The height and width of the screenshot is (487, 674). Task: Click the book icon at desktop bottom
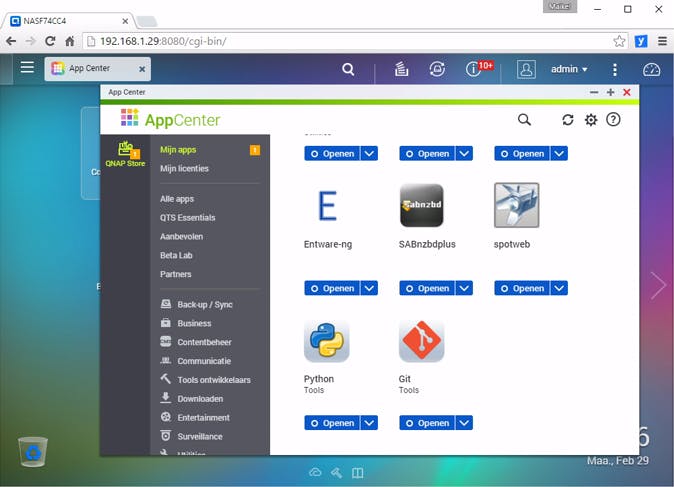(x=358, y=473)
